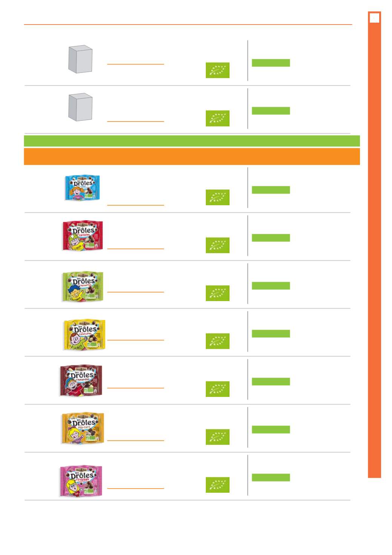Click the organic leaf logo beside Drôles Cacahuètes

coord(217,341)
